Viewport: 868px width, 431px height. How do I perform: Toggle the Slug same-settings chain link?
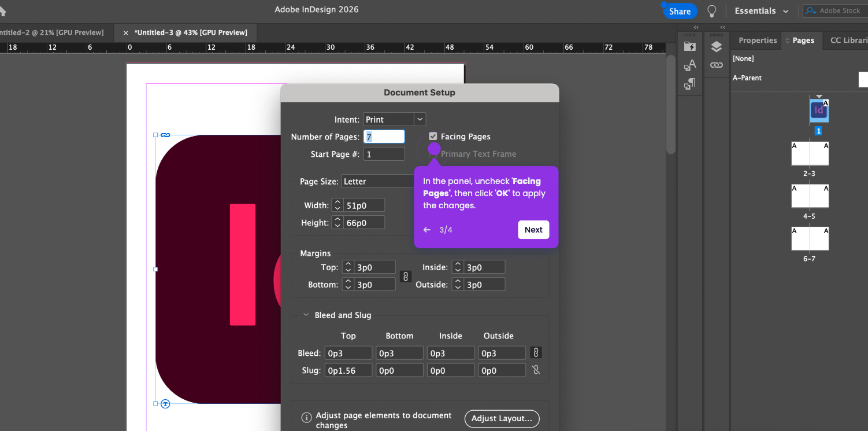pyautogui.click(x=536, y=370)
